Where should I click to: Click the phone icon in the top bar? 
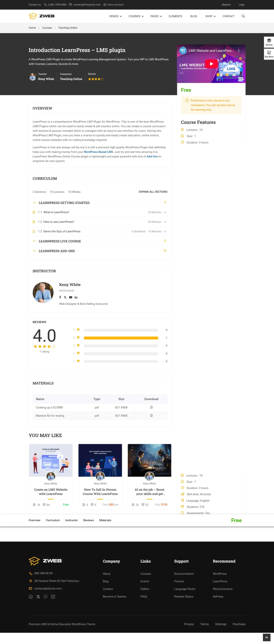[46, 5]
